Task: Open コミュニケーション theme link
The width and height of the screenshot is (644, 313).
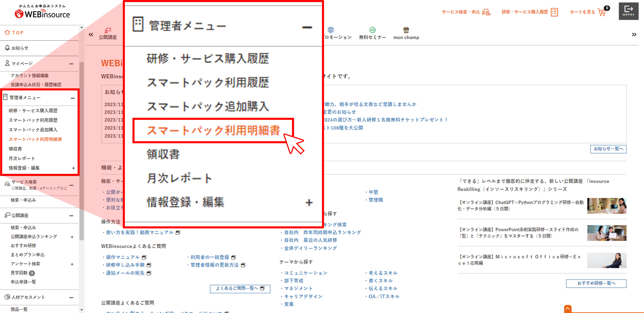Action: [305, 273]
